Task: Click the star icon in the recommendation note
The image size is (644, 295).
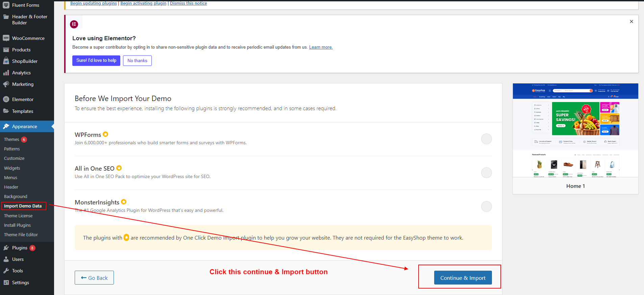Action: [x=126, y=237]
